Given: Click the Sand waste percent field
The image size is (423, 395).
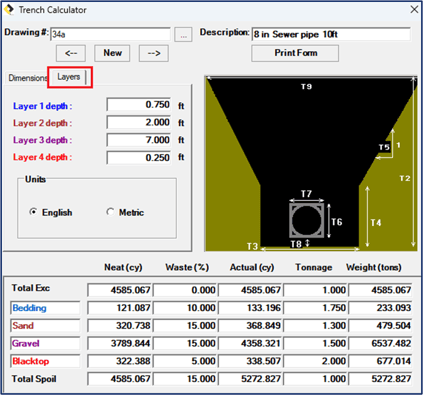Looking at the screenshot, I should pyautogui.click(x=185, y=326).
